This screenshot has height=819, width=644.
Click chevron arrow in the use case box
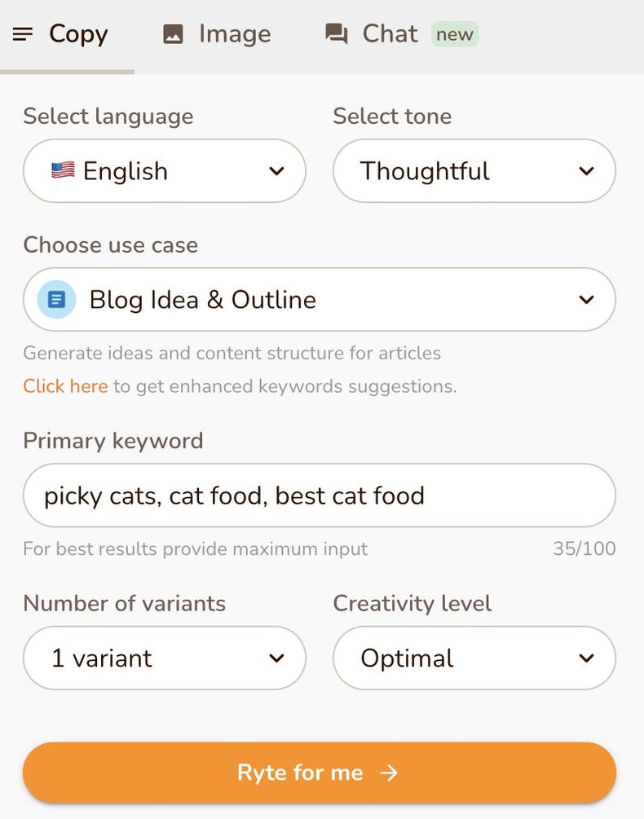point(586,300)
